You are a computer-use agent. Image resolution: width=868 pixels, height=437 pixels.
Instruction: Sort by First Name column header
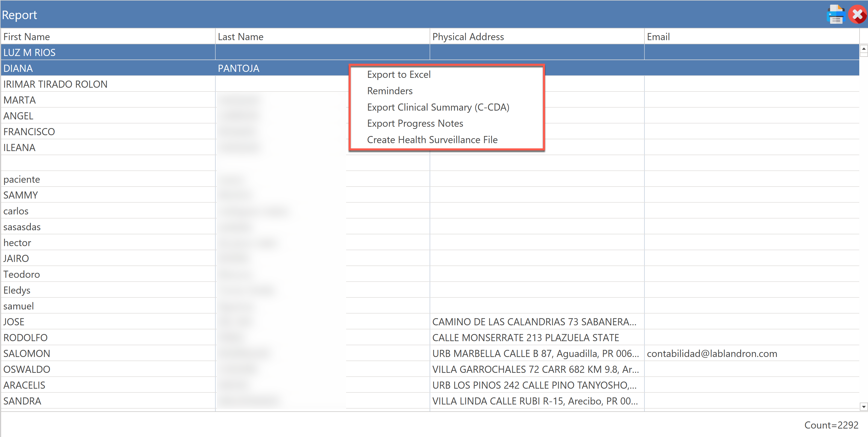[27, 37]
